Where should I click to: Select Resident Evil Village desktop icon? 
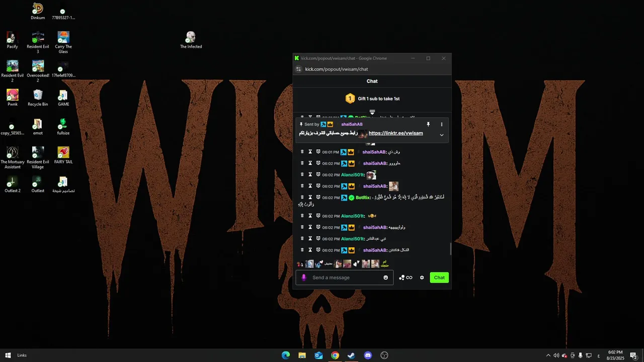click(x=38, y=158)
